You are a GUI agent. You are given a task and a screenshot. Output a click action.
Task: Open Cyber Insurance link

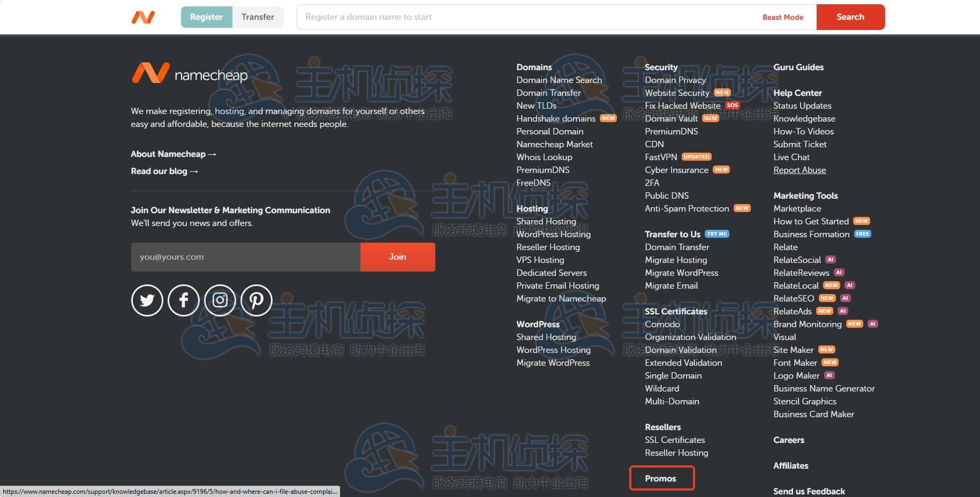click(676, 170)
